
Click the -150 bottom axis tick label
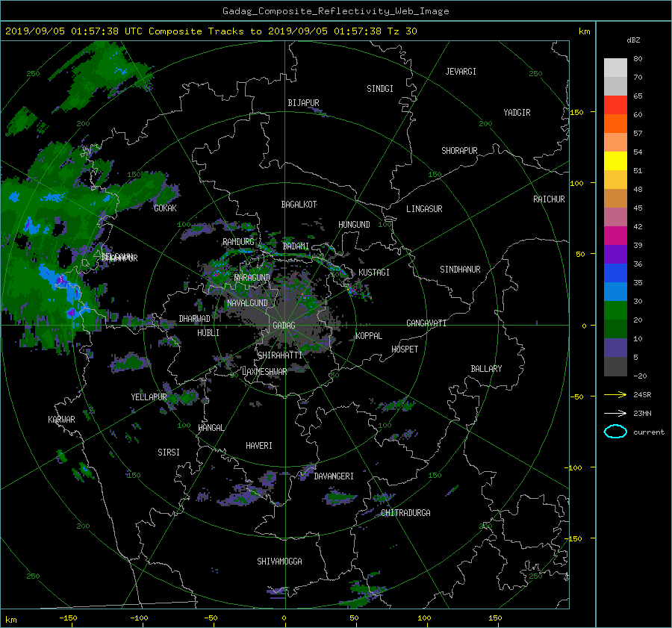coord(68,618)
